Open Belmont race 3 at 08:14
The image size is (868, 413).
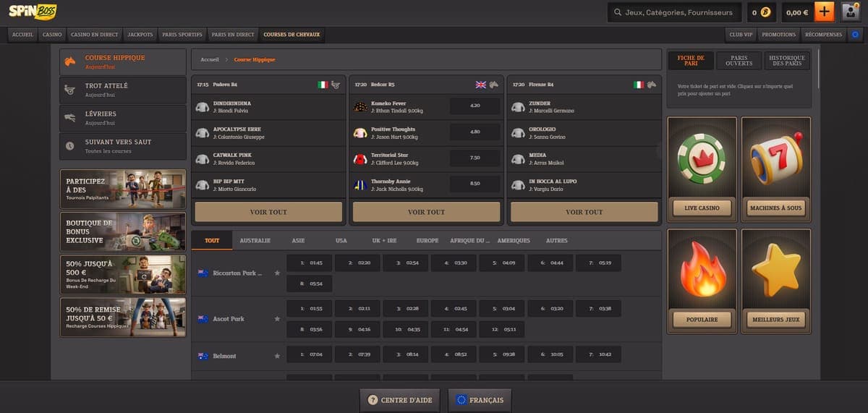coord(405,355)
